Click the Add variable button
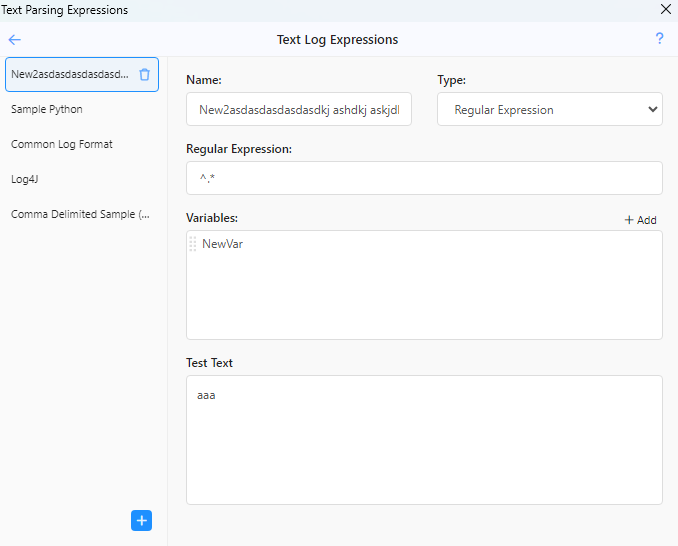The height and width of the screenshot is (546, 678). coord(640,220)
